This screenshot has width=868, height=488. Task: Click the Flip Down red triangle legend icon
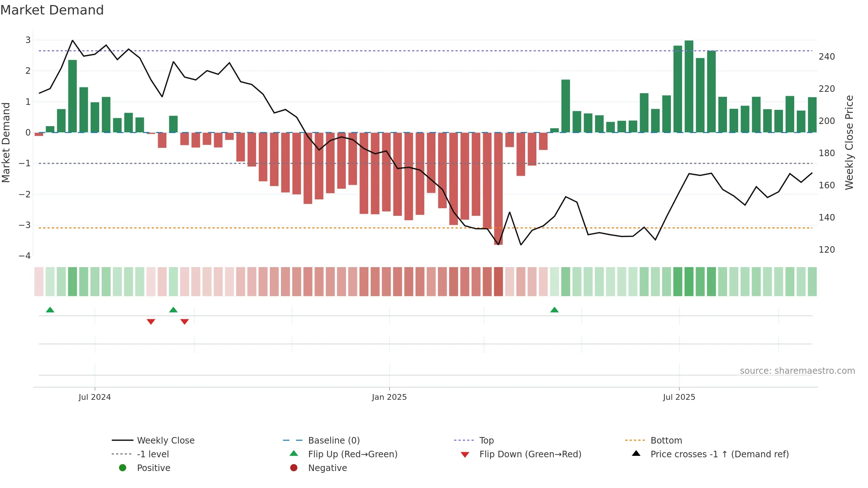[x=465, y=454]
